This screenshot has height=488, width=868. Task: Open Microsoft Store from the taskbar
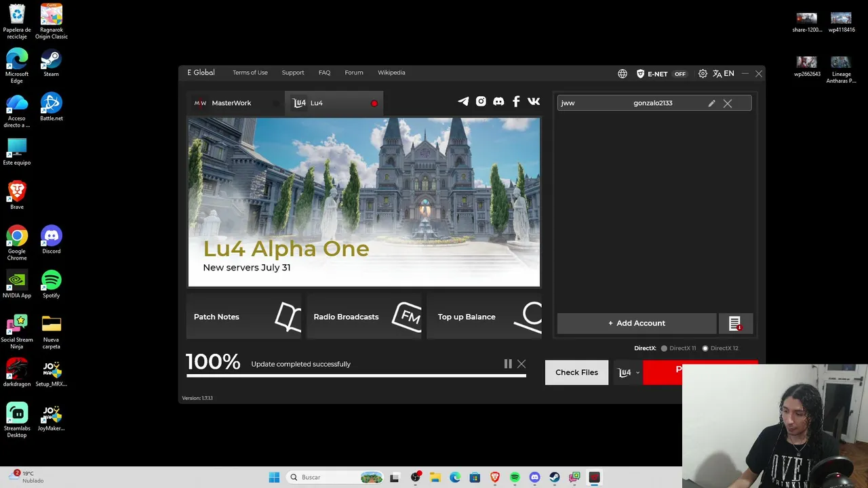click(x=475, y=477)
